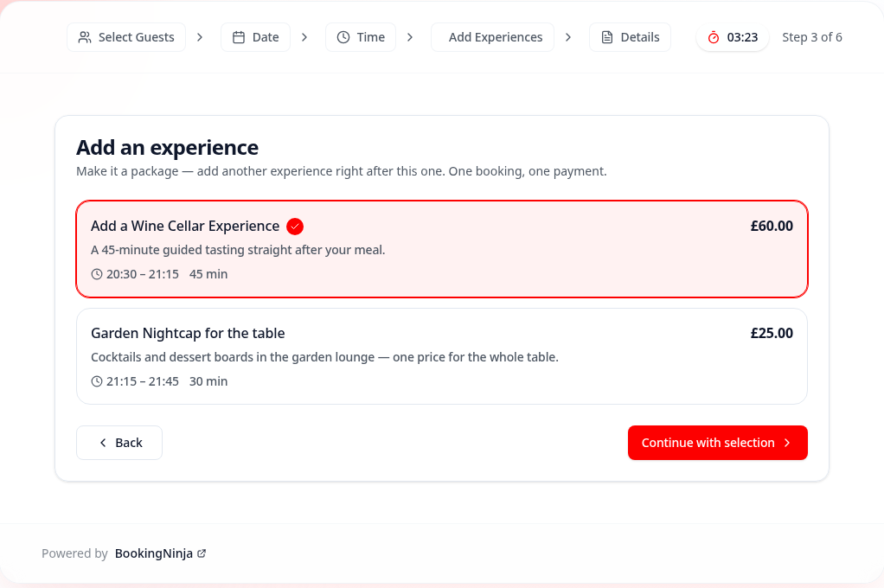
Task: Click Continue with selection button
Action: point(718,443)
